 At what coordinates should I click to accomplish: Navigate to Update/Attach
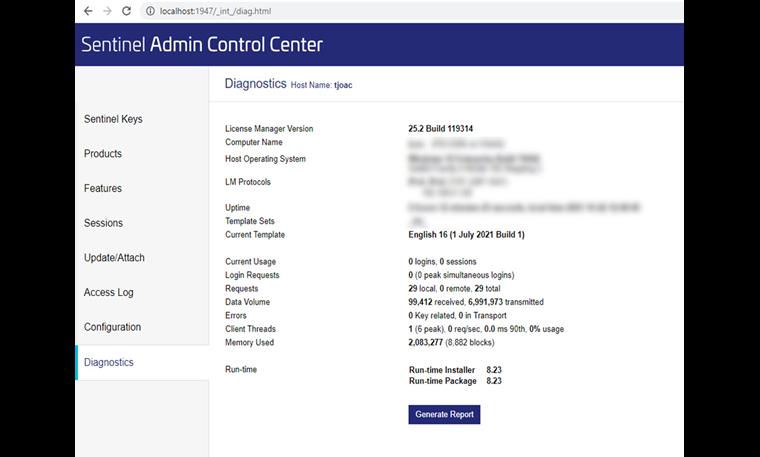tap(114, 258)
